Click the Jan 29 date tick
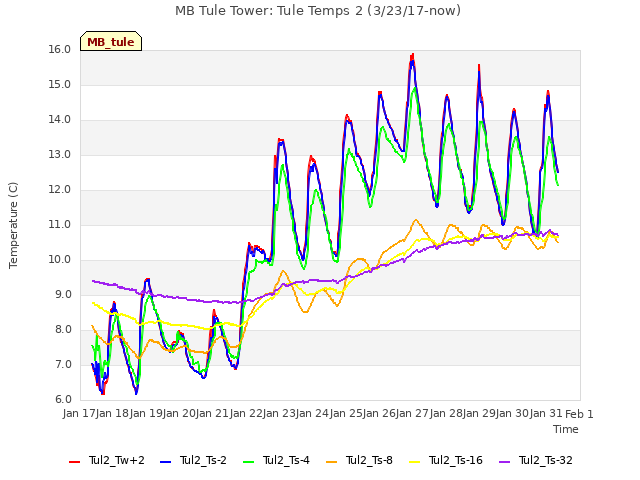The height and width of the screenshot is (480, 640). (x=479, y=414)
